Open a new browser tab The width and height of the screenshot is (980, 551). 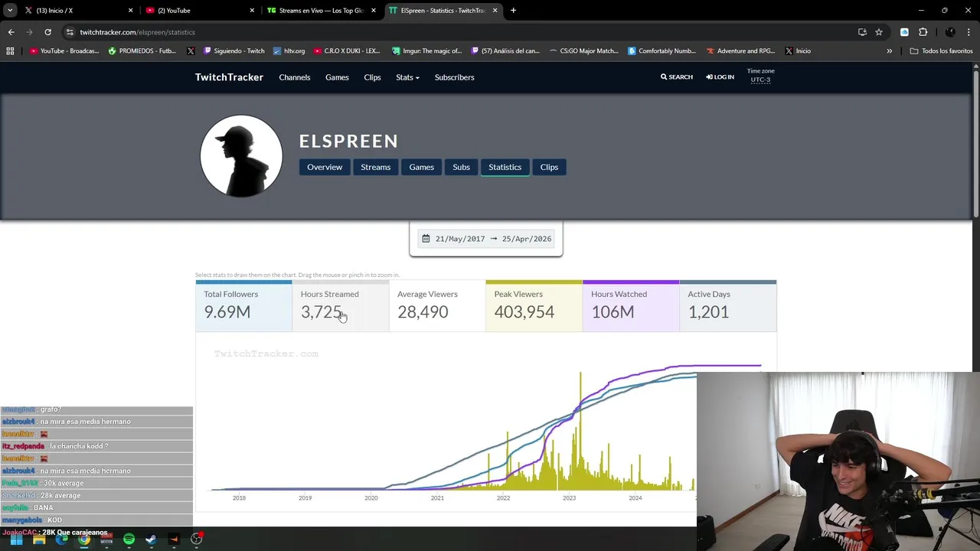pos(513,11)
